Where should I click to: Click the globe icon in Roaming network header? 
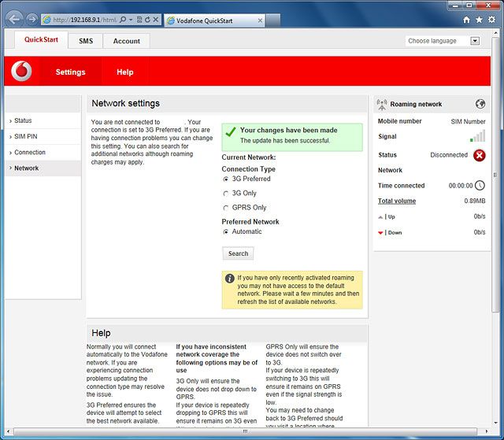(480, 104)
